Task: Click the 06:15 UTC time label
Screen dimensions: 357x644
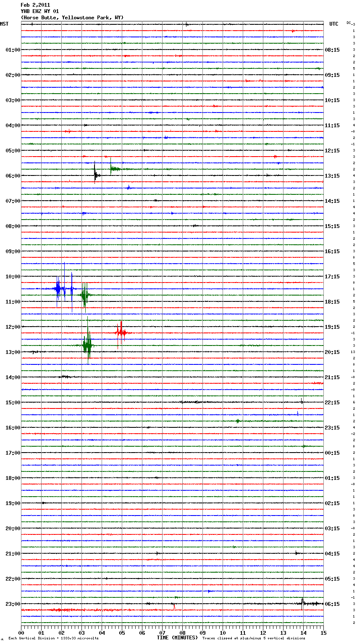Action: click(332, 604)
